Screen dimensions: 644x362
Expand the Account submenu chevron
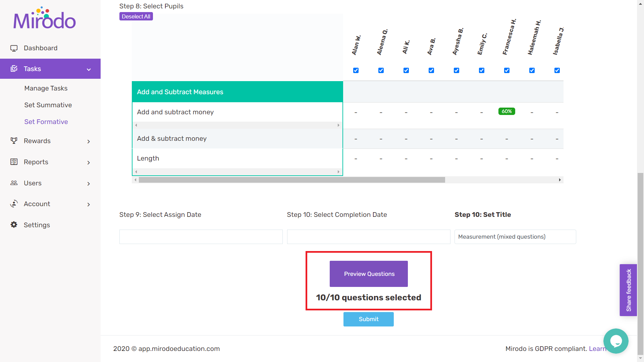pyautogui.click(x=89, y=204)
